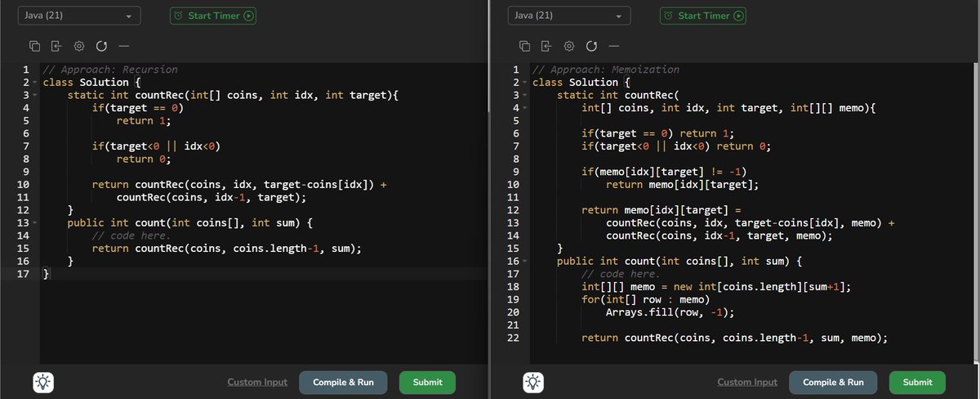Open editor settings gear in left editor
980x399 pixels.
[x=79, y=46]
